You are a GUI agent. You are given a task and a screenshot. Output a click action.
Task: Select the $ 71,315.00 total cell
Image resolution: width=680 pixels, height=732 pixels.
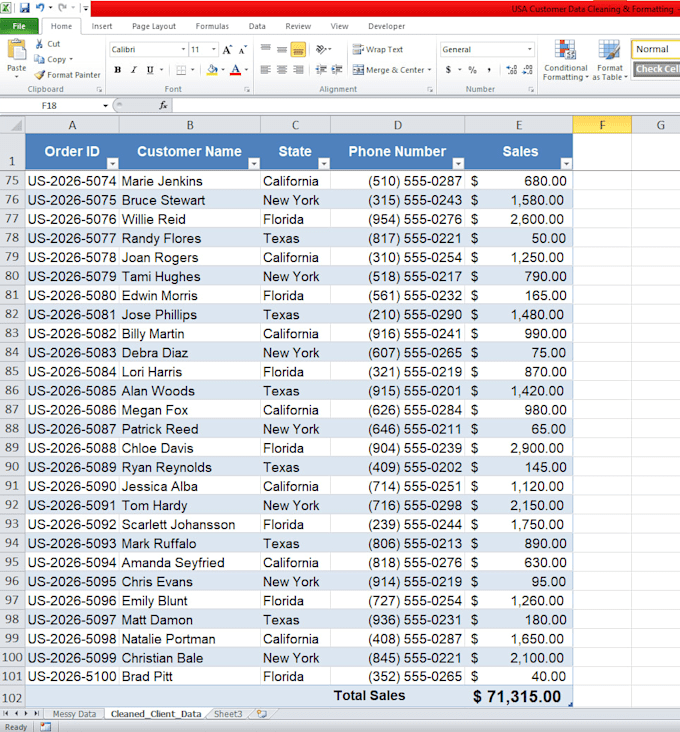click(519, 697)
